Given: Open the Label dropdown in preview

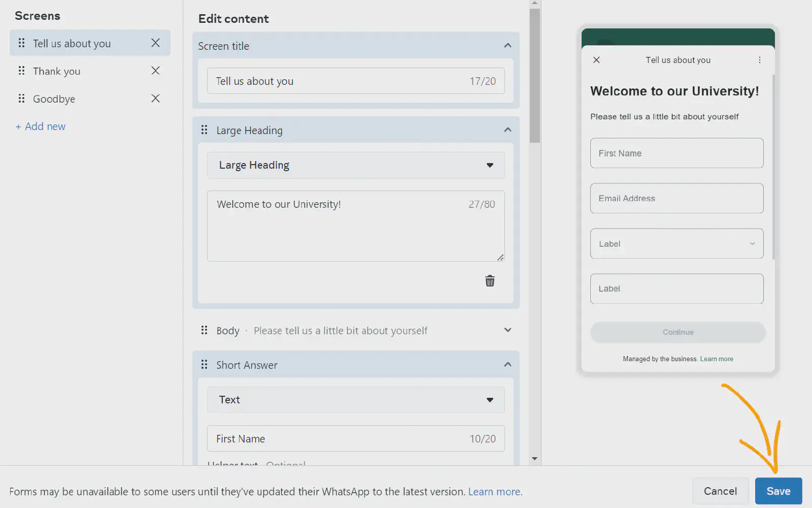Looking at the screenshot, I should pyautogui.click(x=676, y=244).
